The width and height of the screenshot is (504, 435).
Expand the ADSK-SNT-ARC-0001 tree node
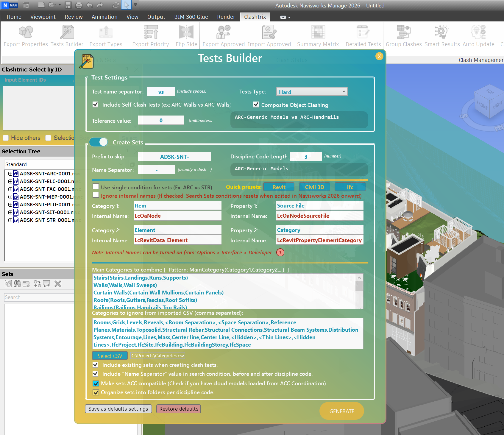10,174
